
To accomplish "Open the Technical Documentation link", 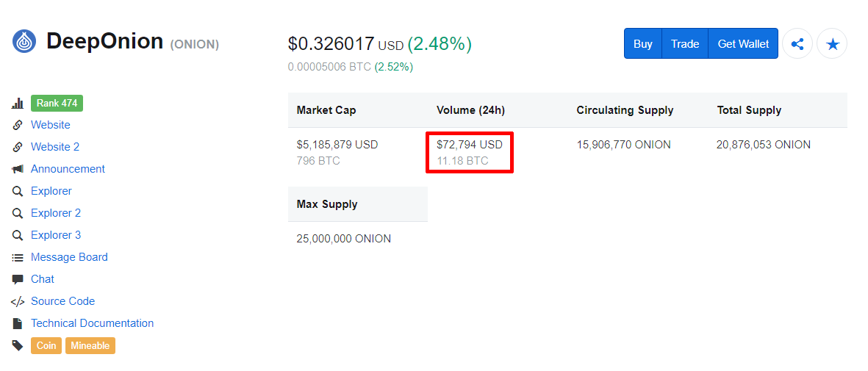I will point(93,323).
